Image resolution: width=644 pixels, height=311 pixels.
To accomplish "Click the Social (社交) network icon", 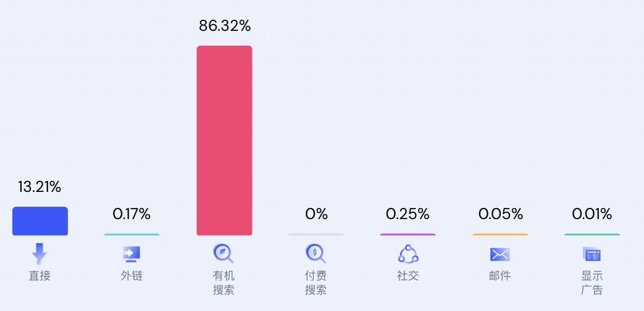I will [408, 254].
